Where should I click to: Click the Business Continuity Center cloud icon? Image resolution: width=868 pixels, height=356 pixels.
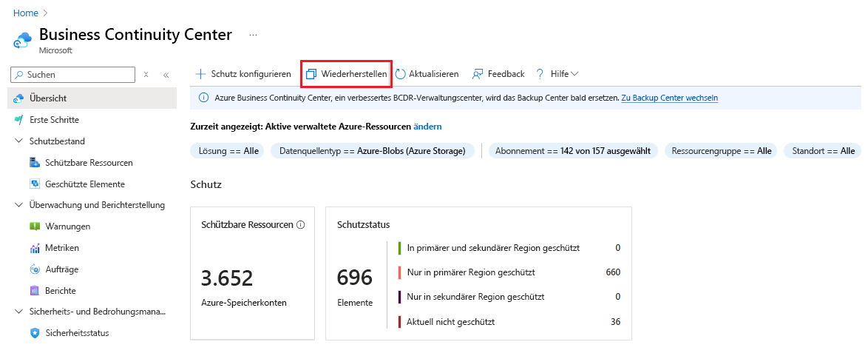pyautogui.click(x=23, y=40)
